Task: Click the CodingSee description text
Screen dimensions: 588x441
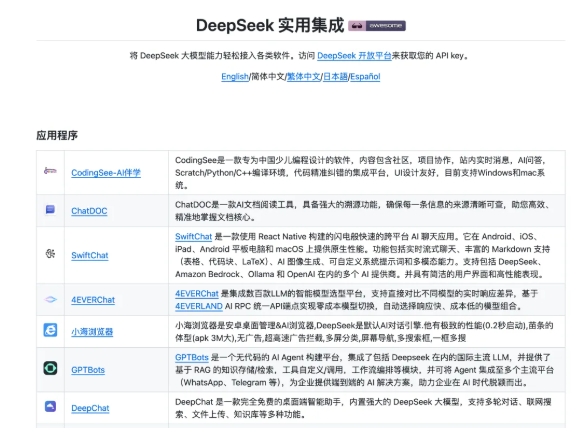Action: click(361, 173)
